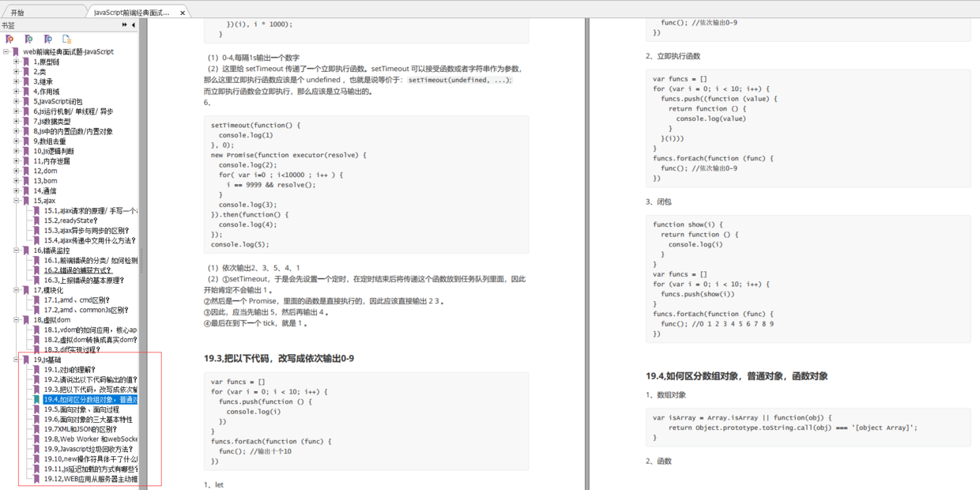This screenshot has height=490, width=980.
Task: Open bookmark 19.6,面向对象的三大基本特性
Action: click(89, 419)
